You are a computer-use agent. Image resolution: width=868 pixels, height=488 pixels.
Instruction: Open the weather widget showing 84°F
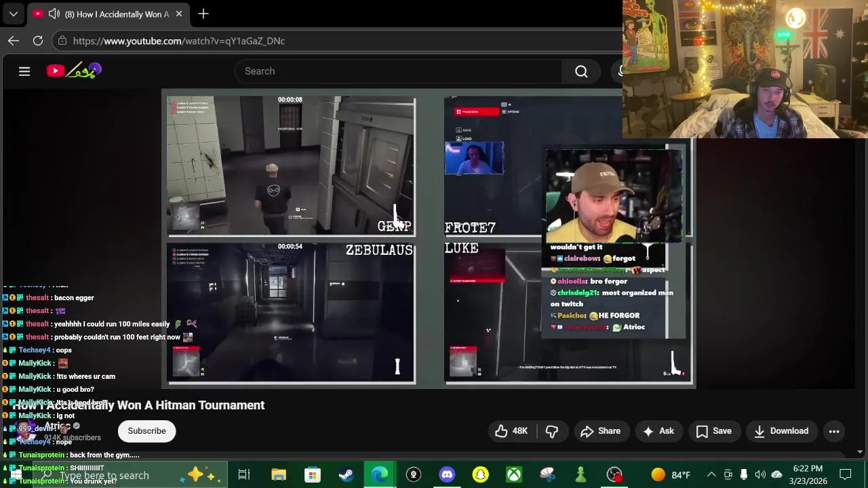coord(671,474)
